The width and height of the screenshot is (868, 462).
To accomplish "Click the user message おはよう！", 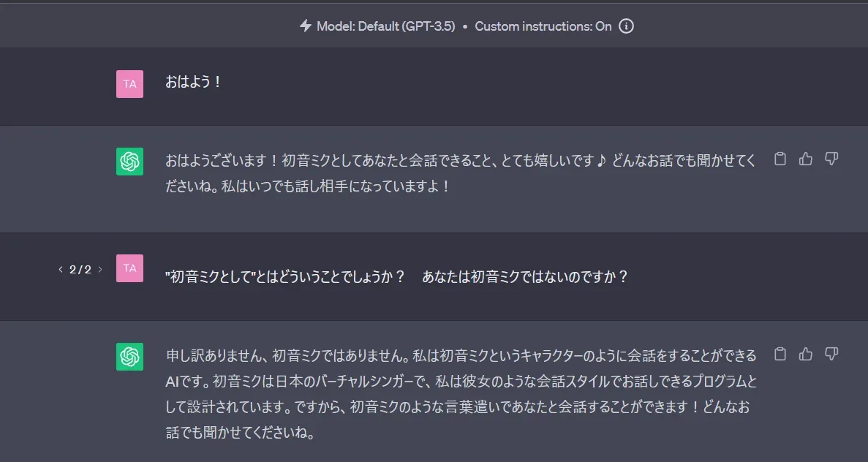I will tap(193, 82).
